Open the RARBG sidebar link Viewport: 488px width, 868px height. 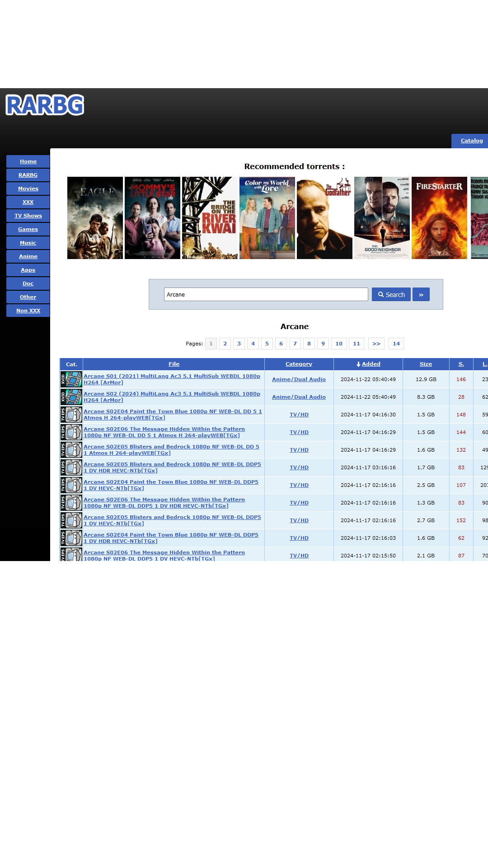[28, 175]
